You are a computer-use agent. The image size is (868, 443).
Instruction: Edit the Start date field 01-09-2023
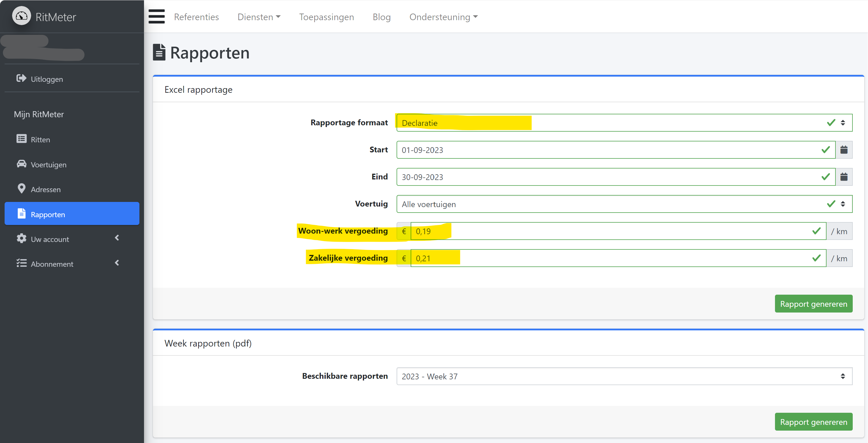click(616, 150)
